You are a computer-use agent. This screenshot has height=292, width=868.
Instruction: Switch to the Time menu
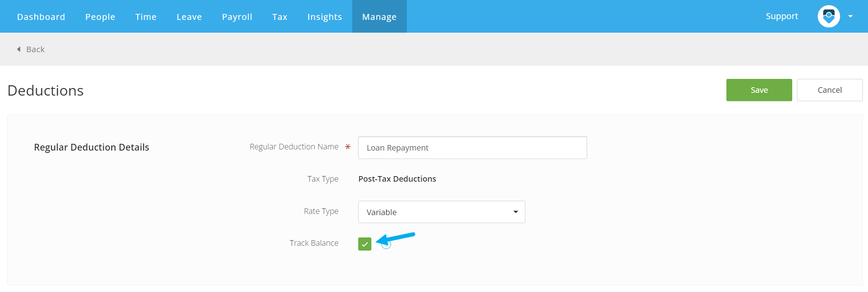click(x=146, y=17)
